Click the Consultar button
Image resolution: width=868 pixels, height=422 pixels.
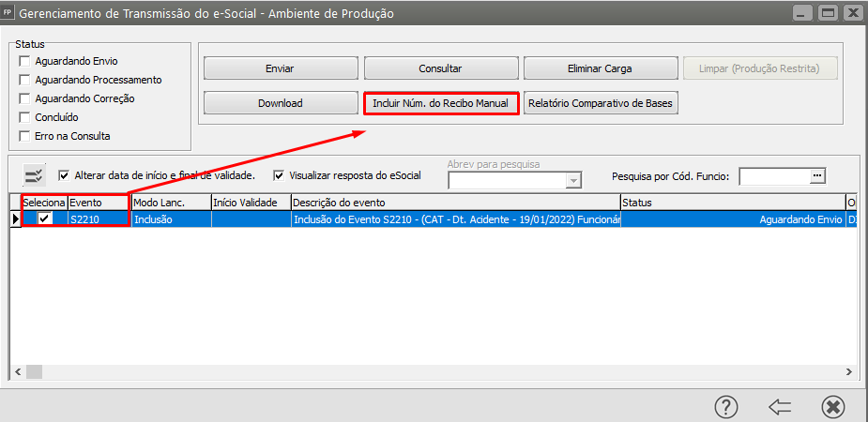pos(441,69)
